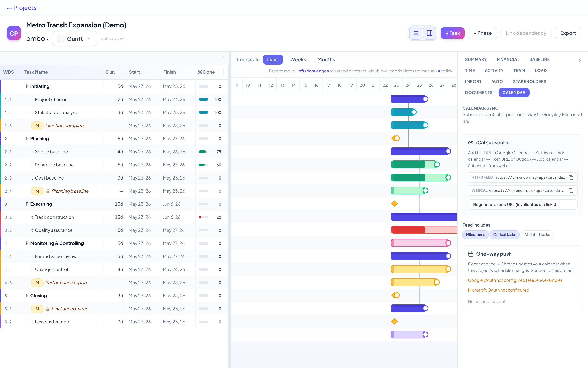This screenshot has height=368, width=588.
Task: Toggle the split panel view icon
Action: pos(429,33)
